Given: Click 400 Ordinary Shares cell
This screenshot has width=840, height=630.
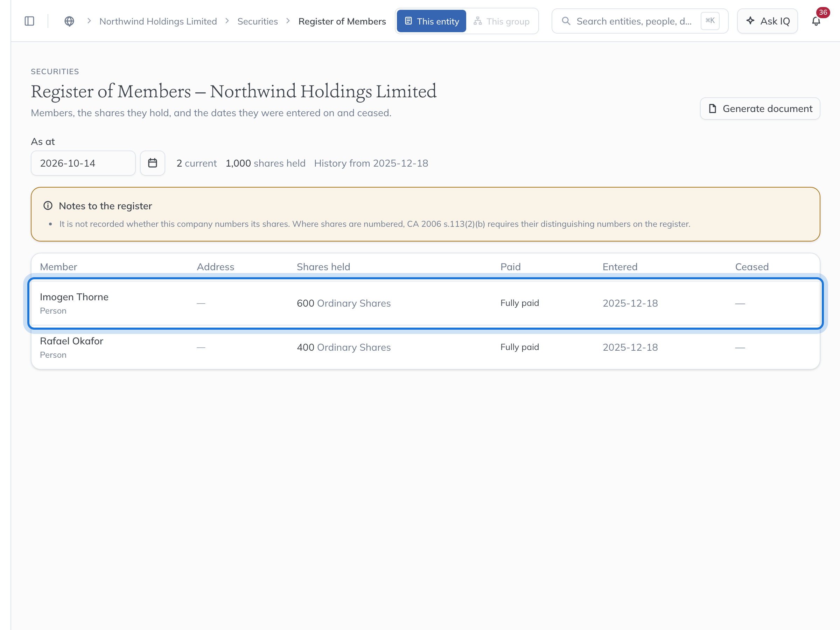Looking at the screenshot, I should [344, 347].
